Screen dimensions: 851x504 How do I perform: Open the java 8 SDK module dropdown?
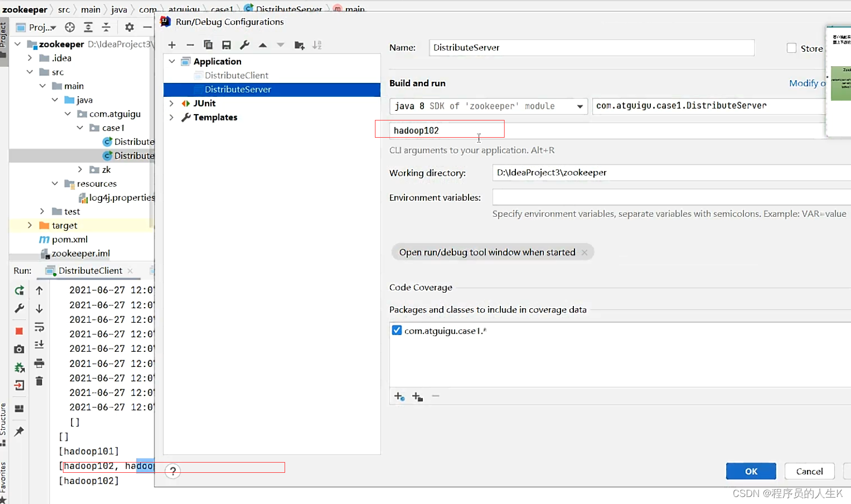(x=579, y=107)
